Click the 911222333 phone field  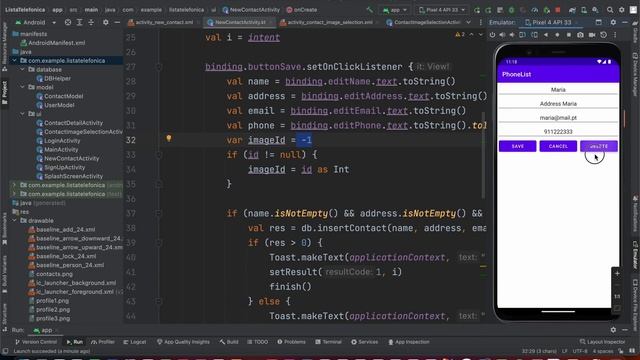click(558, 131)
